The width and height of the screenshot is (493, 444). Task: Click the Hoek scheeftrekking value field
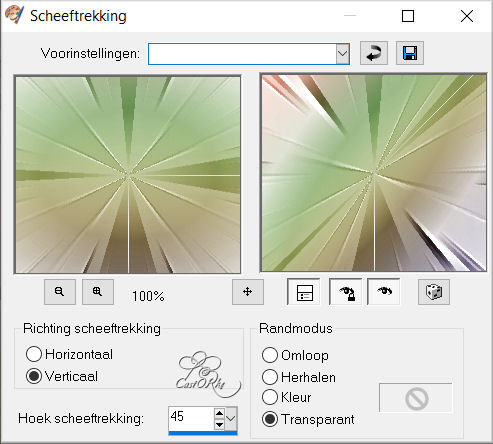(191, 418)
